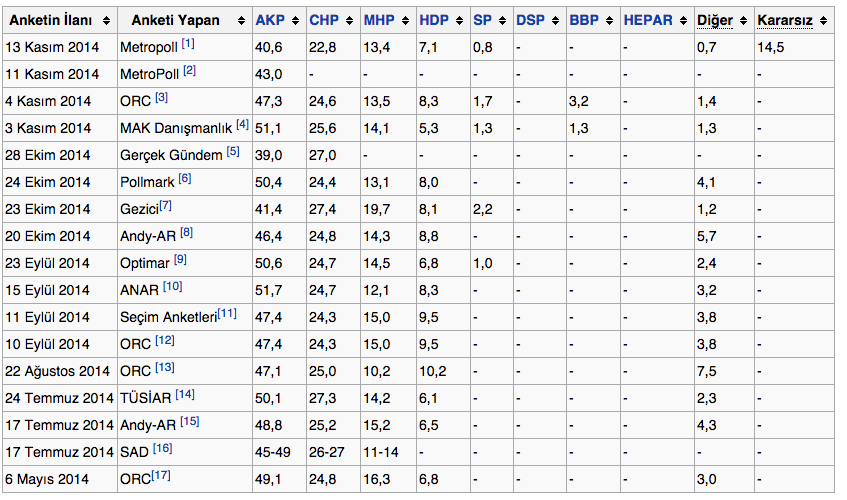Open citation [14] next to TÜSİAR
Viewport: 847px width, 500px height.
185,395
